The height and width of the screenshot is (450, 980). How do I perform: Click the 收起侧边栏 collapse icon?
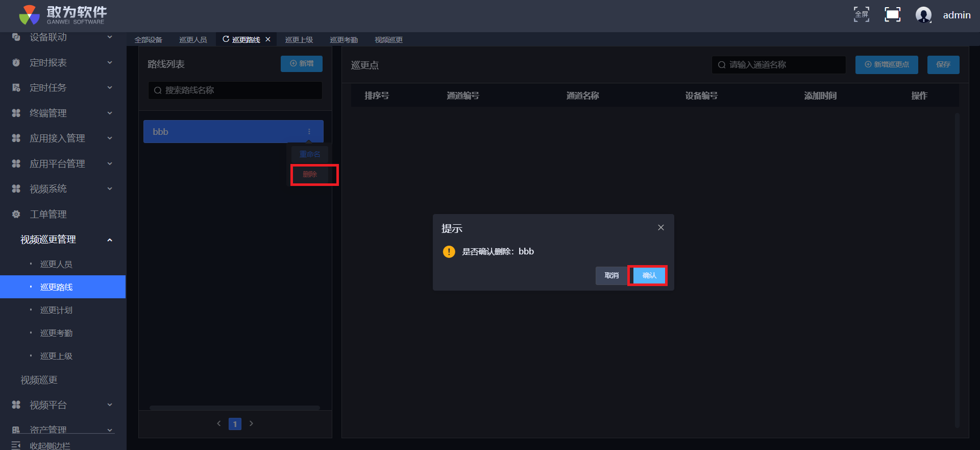[x=16, y=445]
